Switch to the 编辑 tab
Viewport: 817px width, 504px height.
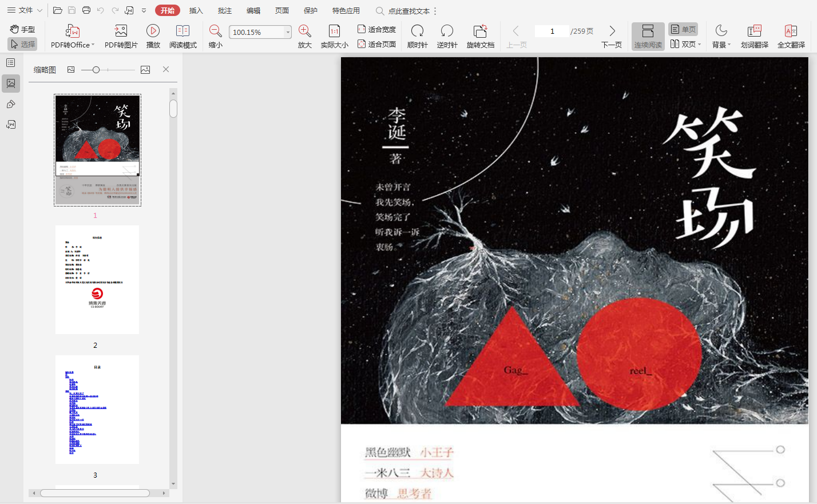click(x=253, y=10)
